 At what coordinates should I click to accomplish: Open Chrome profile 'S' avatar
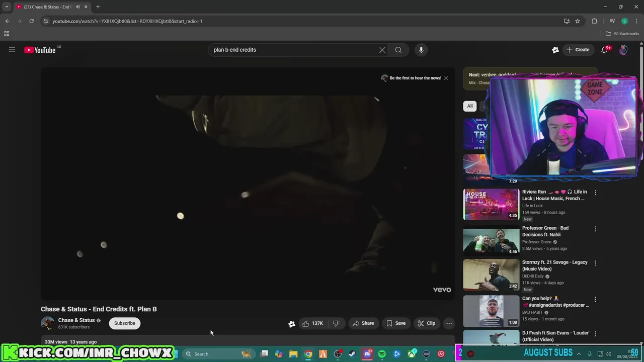click(624, 21)
